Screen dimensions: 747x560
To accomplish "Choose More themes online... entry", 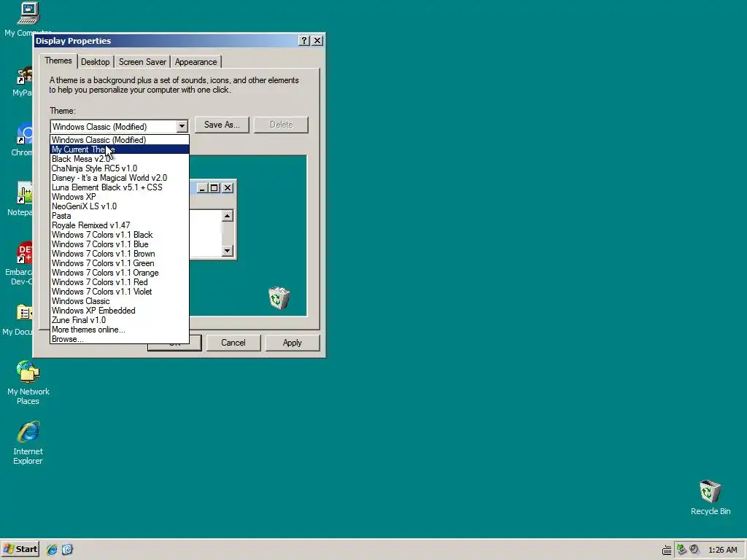I will click(x=120, y=330).
